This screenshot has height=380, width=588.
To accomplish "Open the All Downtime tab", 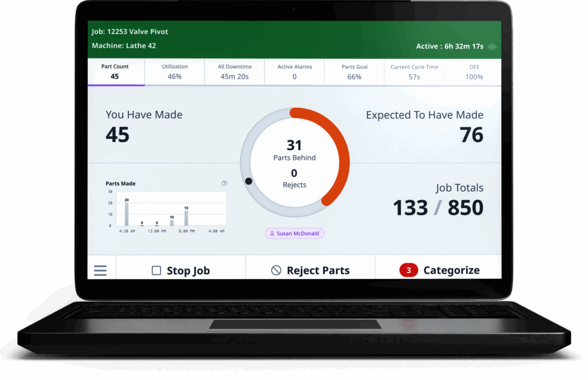I will tap(234, 71).
